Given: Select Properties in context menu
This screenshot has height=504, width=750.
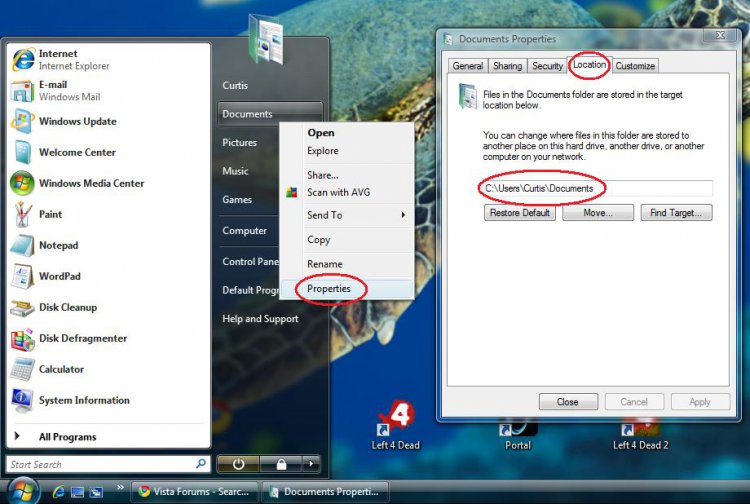Looking at the screenshot, I should pyautogui.click(x=329, y=289).
